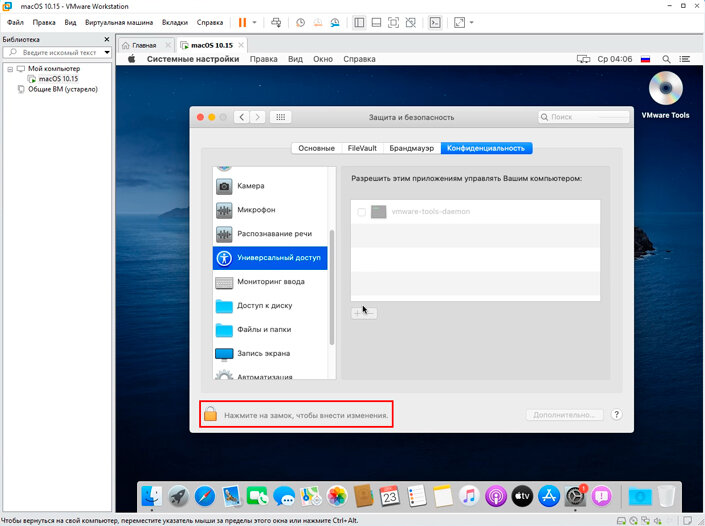
Task: Select Универсальный доступ category
Action: (x=270, y=258)
